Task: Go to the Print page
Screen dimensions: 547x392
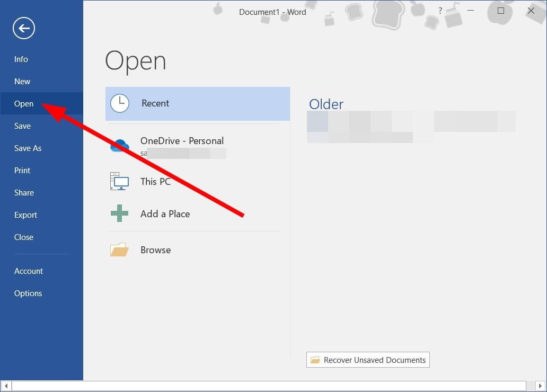Action: point(41,171)
